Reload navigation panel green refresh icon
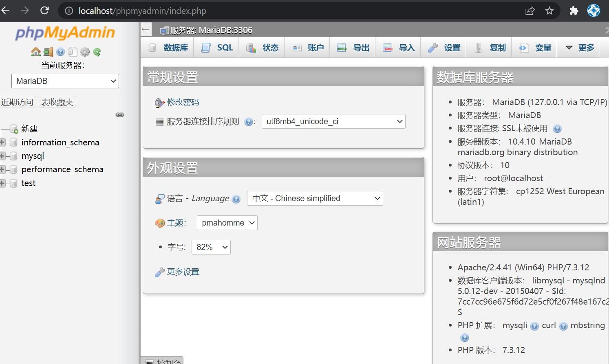Image resolution: width=609 pixels, height=364 pixels. click(97, 52)
